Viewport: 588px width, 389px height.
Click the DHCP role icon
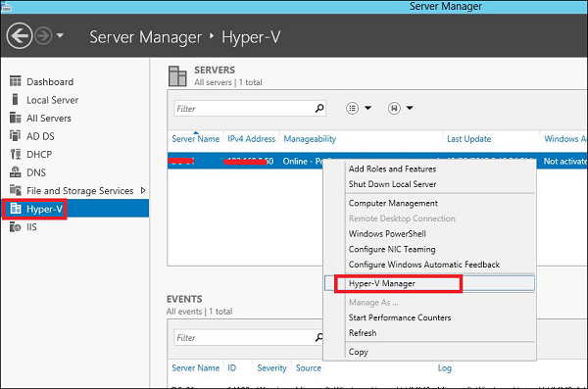click(16, 154)
